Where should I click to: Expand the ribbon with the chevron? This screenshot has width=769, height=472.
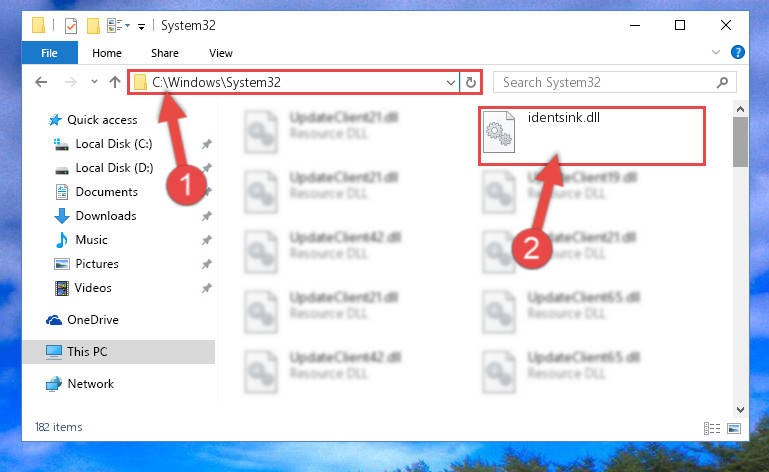716,52
